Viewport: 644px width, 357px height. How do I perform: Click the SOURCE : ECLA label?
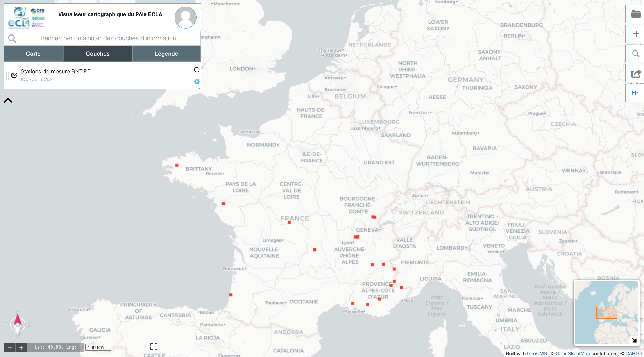point(36,80)
